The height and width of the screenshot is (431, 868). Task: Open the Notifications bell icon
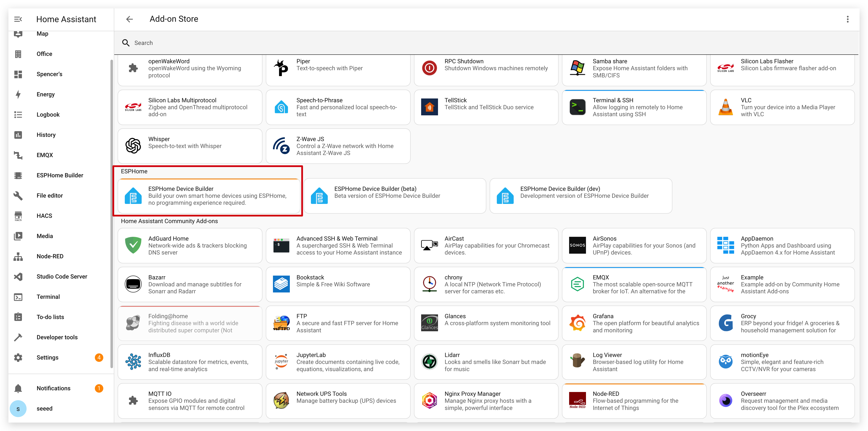pyautogui.click(x=18, y=388)
